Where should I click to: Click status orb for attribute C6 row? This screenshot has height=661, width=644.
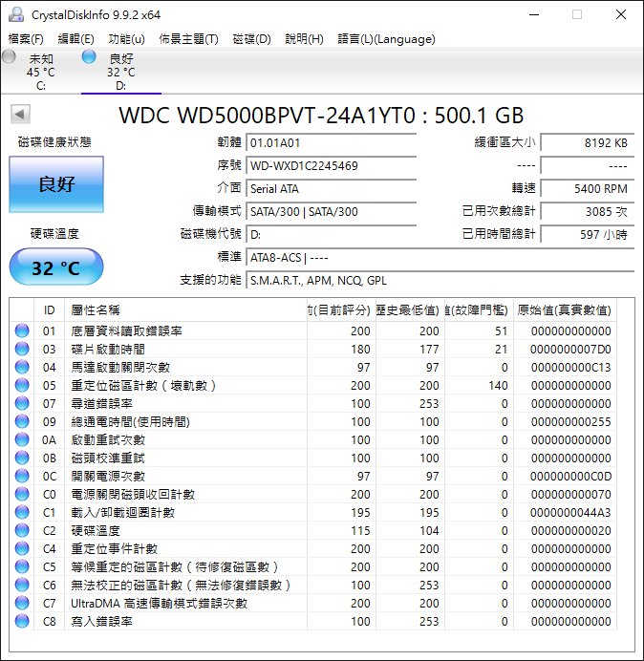tap(22, 585)
